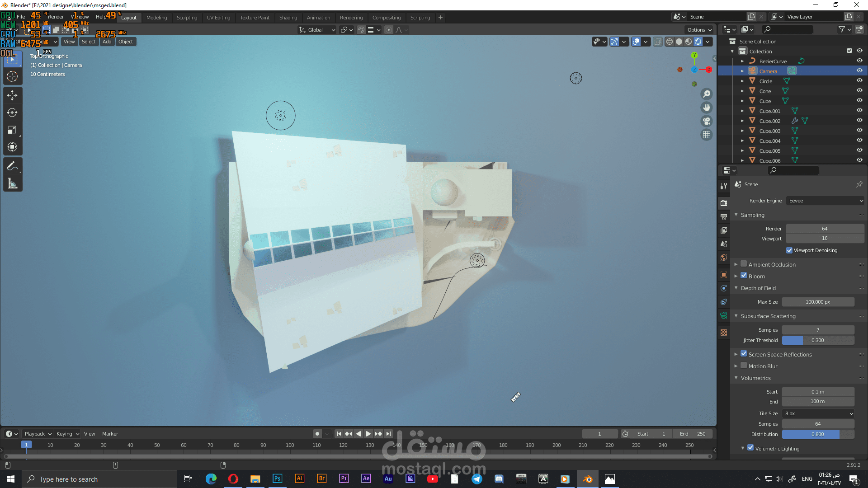Open the Render Engine dropdown

pyautogui.click(x=825, y=201)
